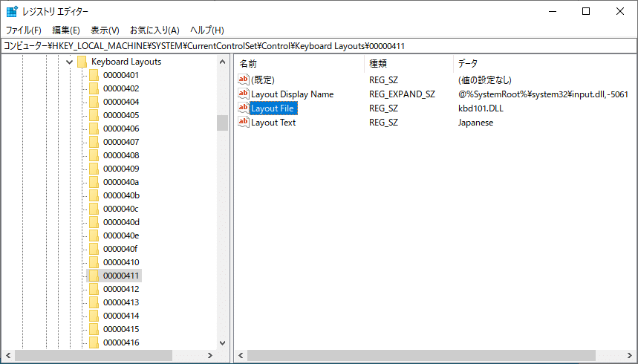Click folder icon of key 00000406
638x364 pixels.
pos(94,129)
